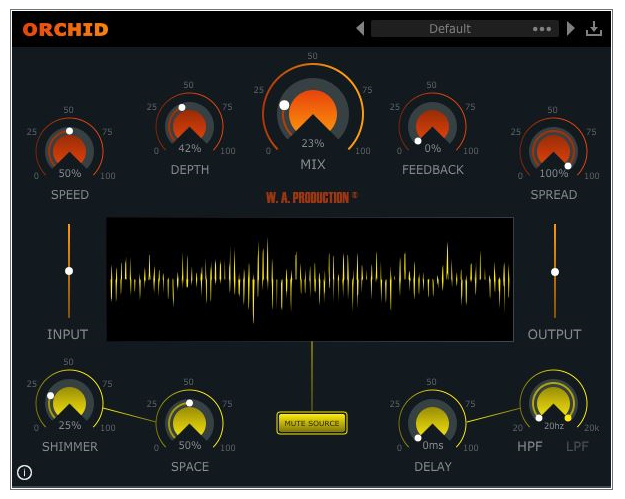
Task: Click the SHIMMER label
Action: click(70, 446)
